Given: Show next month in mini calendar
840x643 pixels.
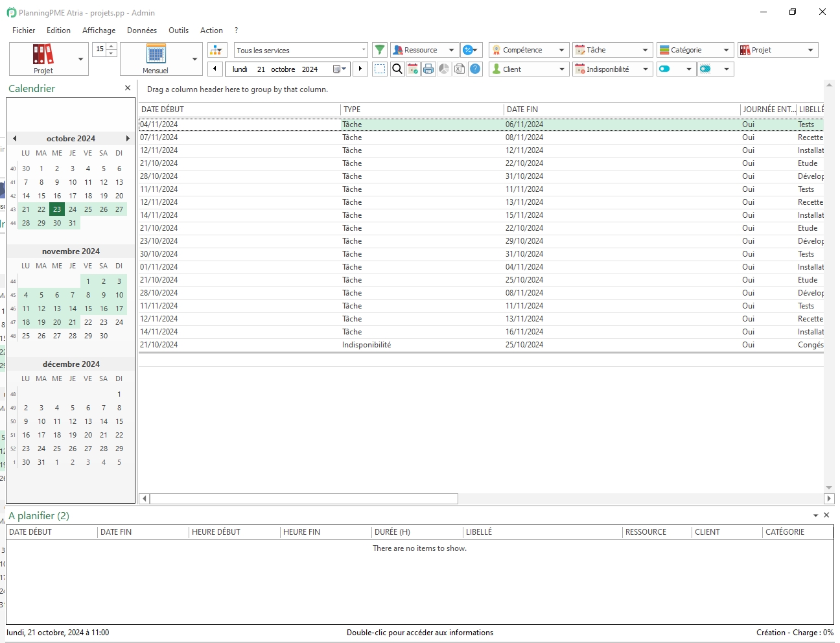Looking at the screenshot, I should coord(127,138).
